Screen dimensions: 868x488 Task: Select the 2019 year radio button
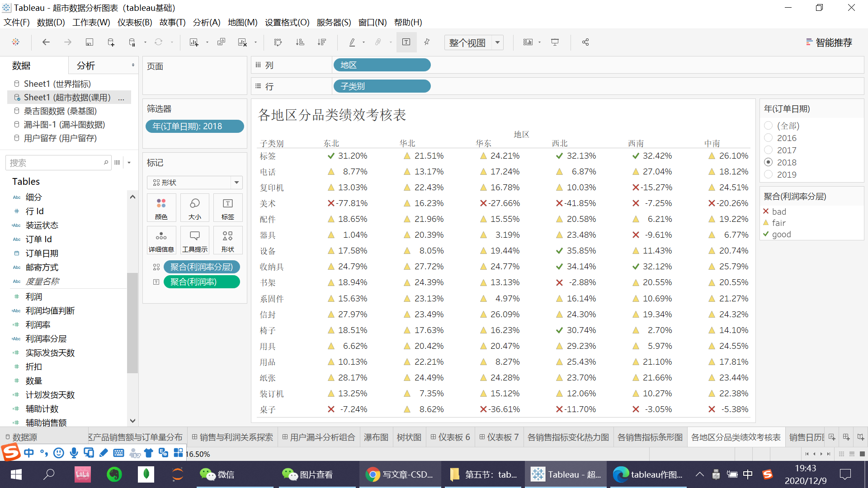pyautogui.click(x=768, y=174)
